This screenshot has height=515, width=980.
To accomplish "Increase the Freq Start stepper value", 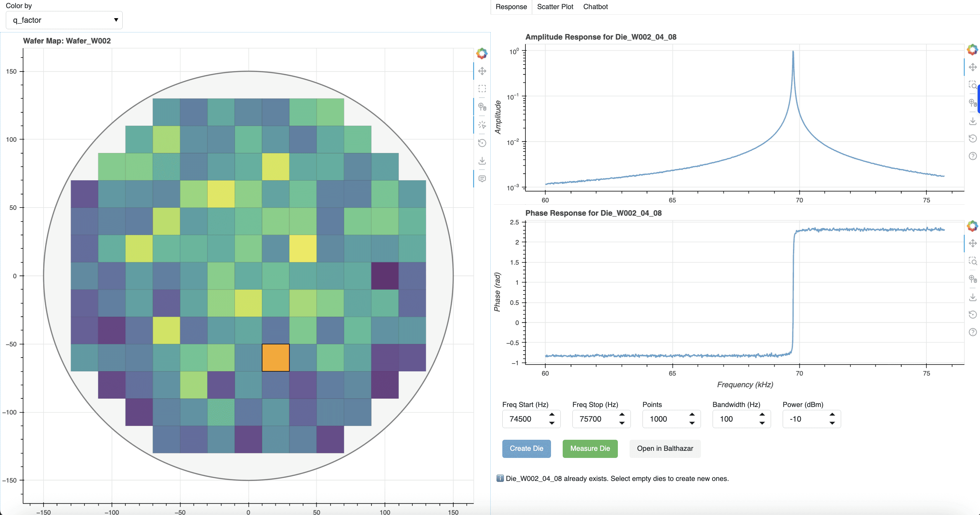I will pos(552,414).
